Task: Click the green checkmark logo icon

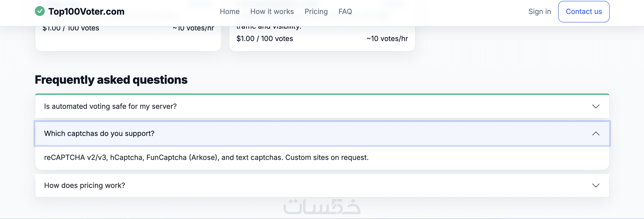Action: coord(40,11)
